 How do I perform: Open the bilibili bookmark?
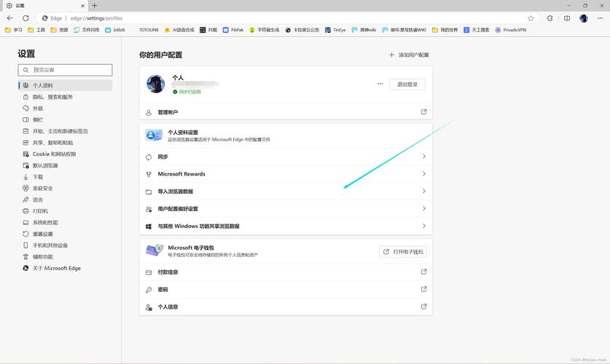click(115, 30)
